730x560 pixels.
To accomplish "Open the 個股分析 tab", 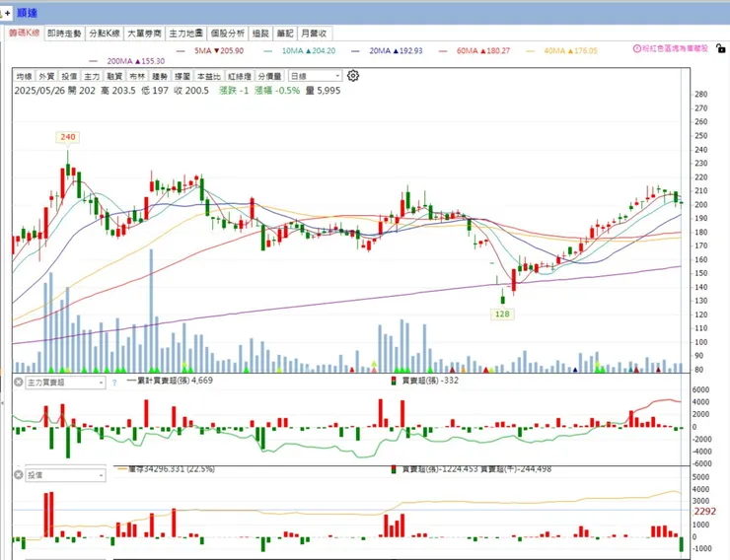I will coord(227,34).
